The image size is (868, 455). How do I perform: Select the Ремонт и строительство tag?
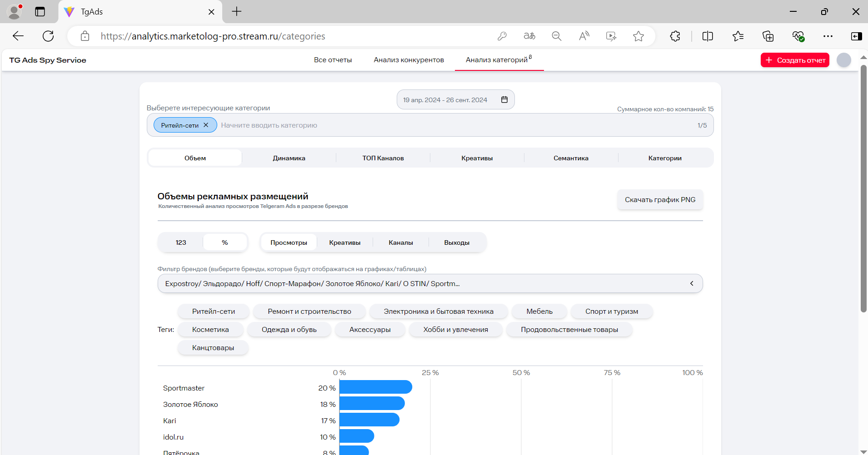click(x=309, y=312)
